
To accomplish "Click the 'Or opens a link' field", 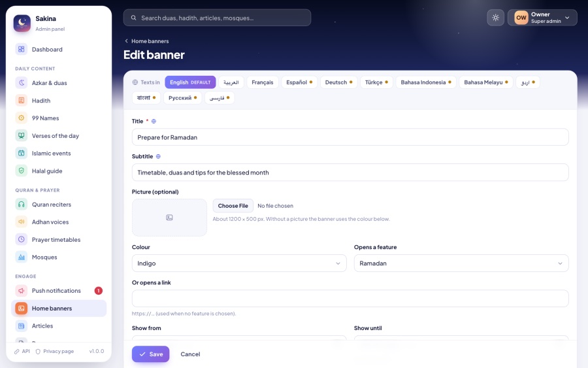I will click(x=350, y=299).
